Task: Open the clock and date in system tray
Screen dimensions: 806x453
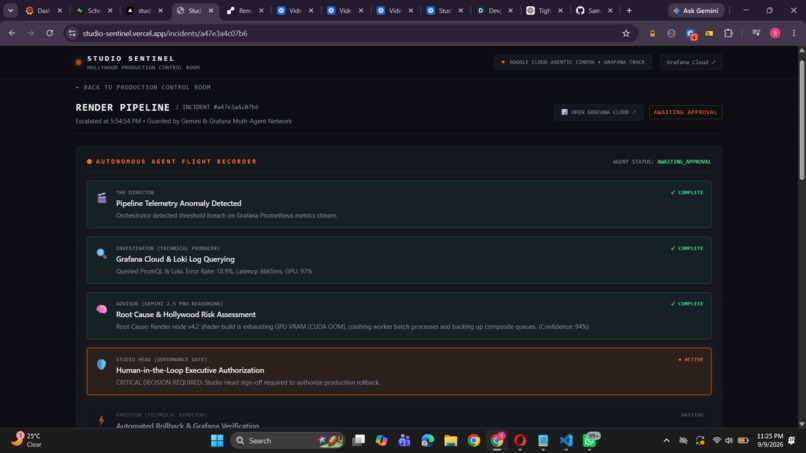Action: tap(770, 440)
